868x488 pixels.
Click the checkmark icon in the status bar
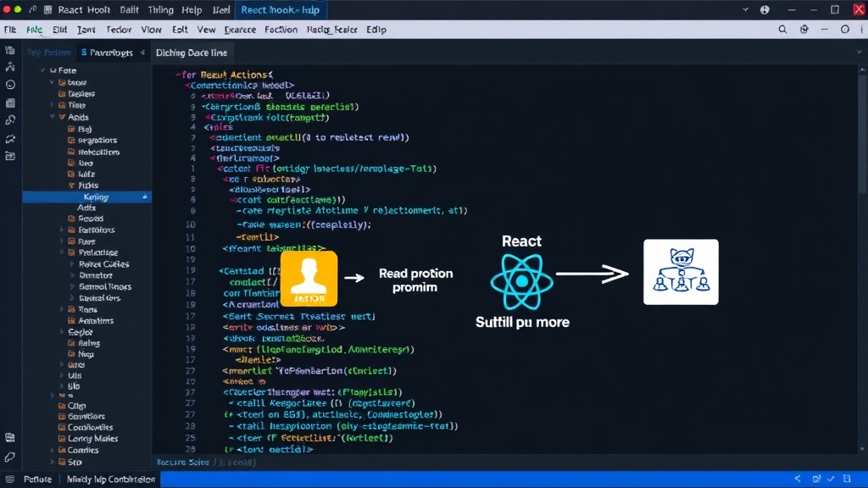click(x=831, y=480)
